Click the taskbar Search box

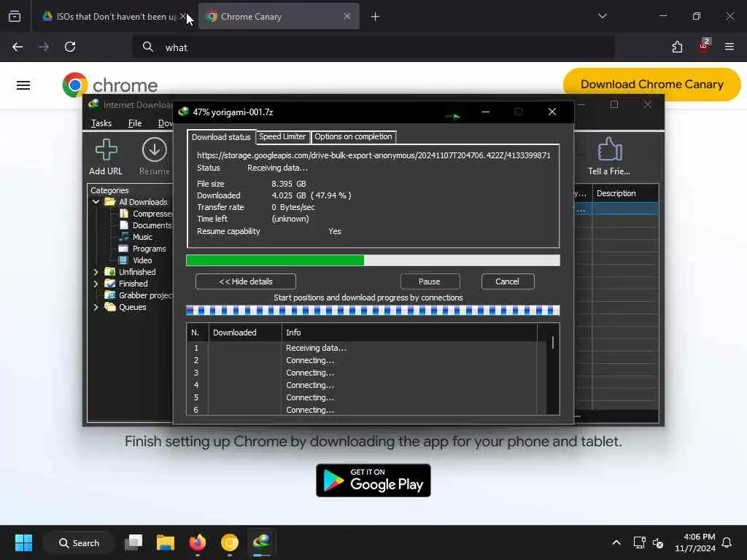coord(79,542)
